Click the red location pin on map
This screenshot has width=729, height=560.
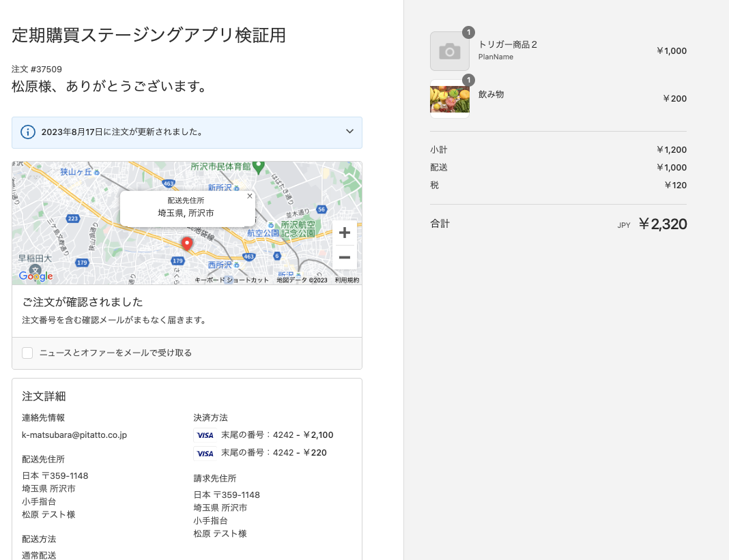pyautogui.click(x=186, y=244)
